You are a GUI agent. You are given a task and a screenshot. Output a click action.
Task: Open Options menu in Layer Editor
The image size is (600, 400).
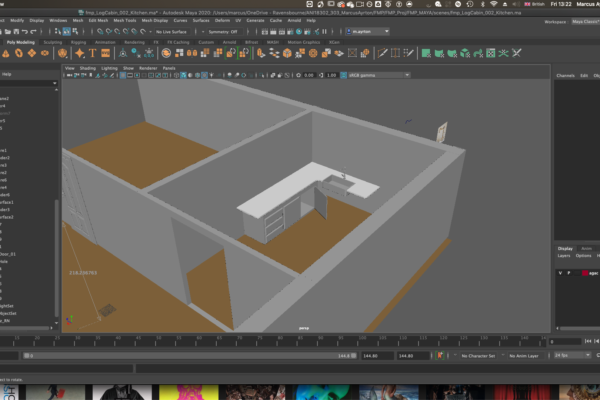(x=584, y=256)
